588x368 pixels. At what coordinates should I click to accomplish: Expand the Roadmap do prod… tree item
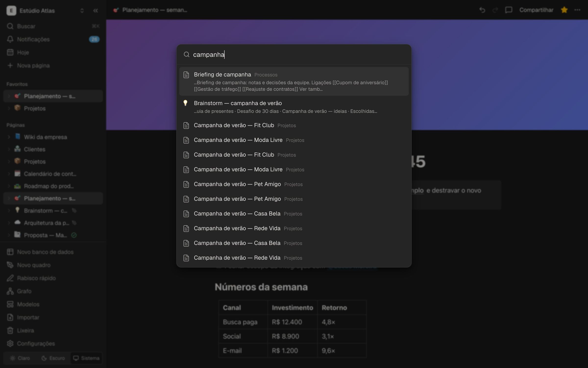9,186
